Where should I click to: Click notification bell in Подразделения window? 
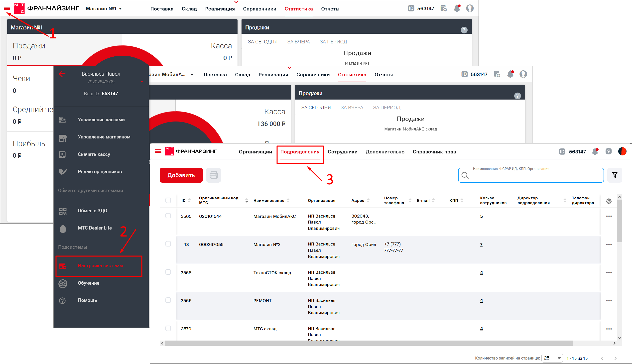(595, 151)
